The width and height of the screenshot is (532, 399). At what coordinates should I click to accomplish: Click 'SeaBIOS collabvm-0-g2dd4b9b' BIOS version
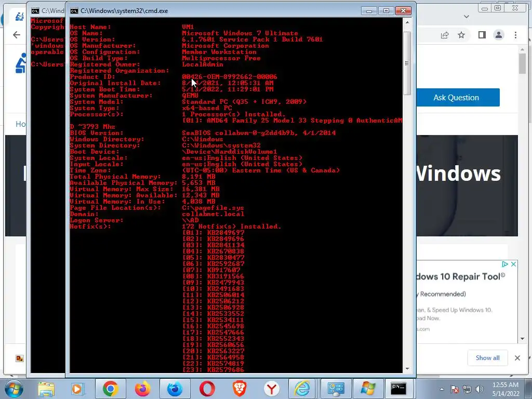238,133
